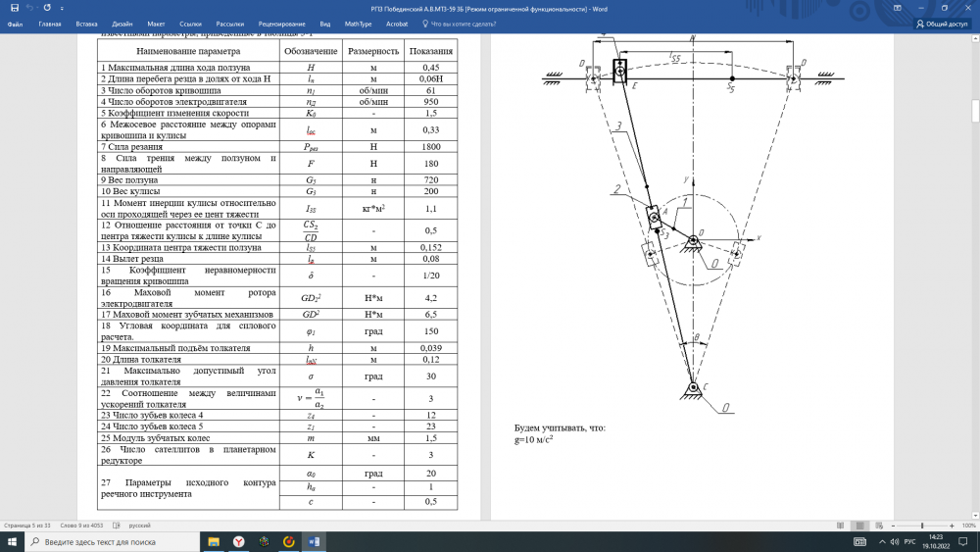
Task: Open the Acrobat tab
Action: point(397,24)
